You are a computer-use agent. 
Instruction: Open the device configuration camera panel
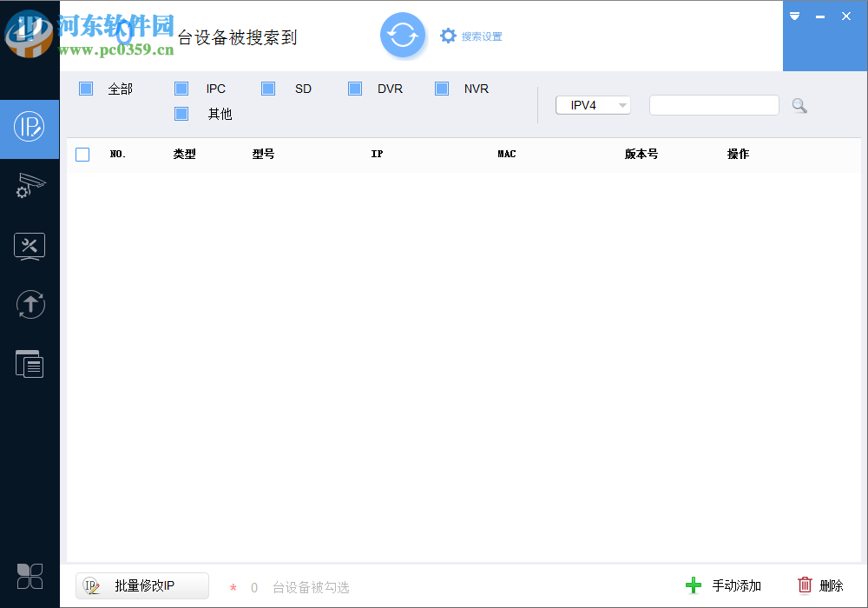(30, 187)
